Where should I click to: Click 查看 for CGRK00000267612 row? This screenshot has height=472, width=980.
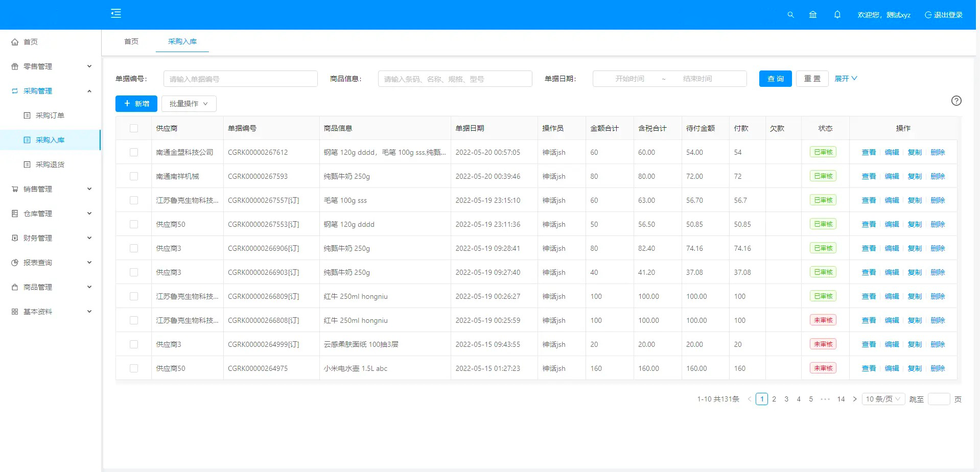tap(869, 152)
